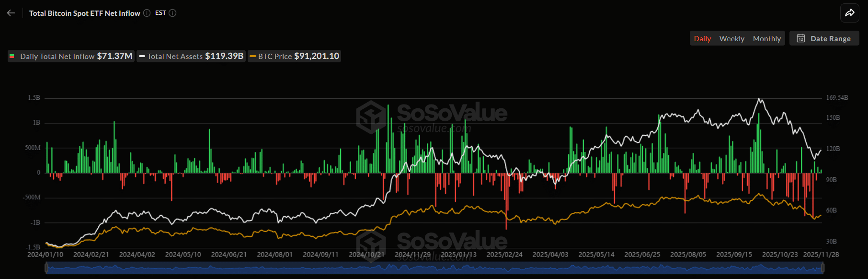Switch to Monthly interval view
The image size is (868, 279).
766,38
